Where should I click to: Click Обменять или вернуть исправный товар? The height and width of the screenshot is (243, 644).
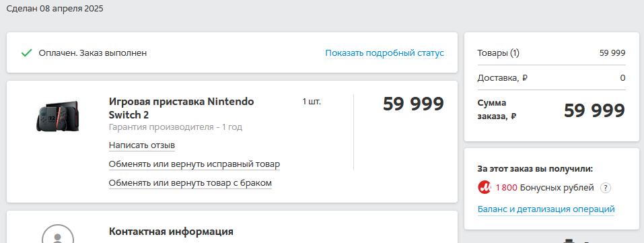click(194, 164)
